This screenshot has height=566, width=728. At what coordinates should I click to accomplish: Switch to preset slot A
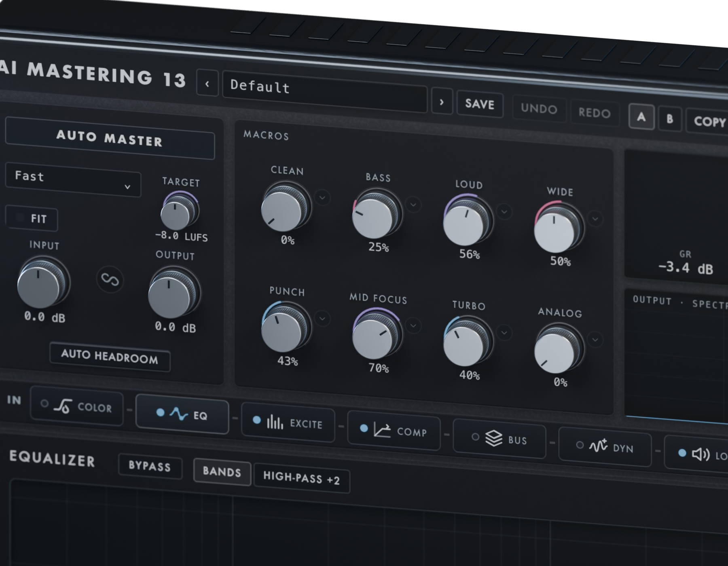(x=641, y=117)
